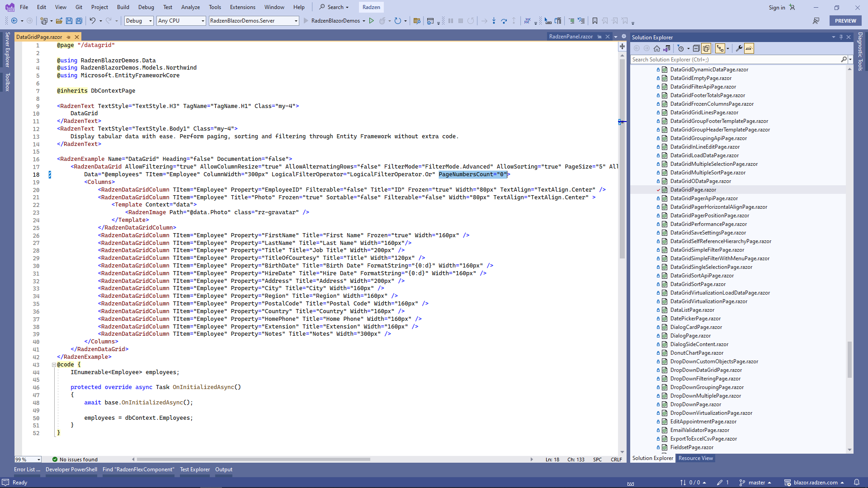Screen dimensions: 868x488
Task: Click the Navigate Backward arrow icon
Action: [x=14, y=21]
